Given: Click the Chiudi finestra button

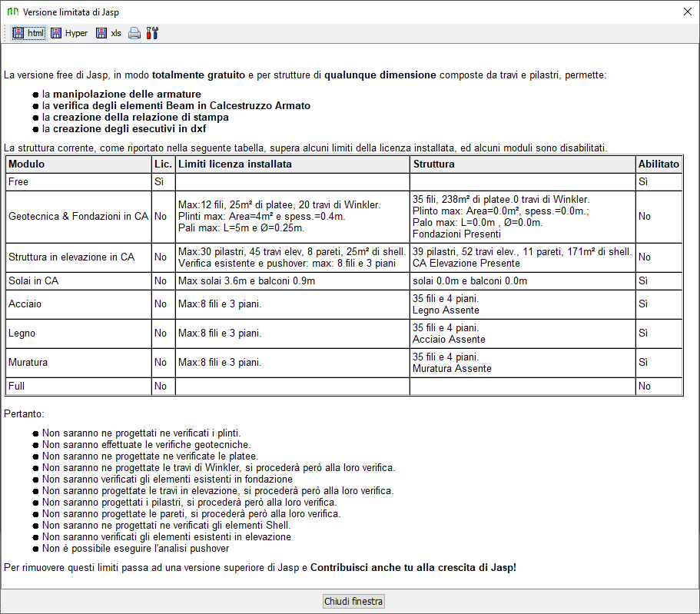Looking at the screenshot, I should pos(353,601).
